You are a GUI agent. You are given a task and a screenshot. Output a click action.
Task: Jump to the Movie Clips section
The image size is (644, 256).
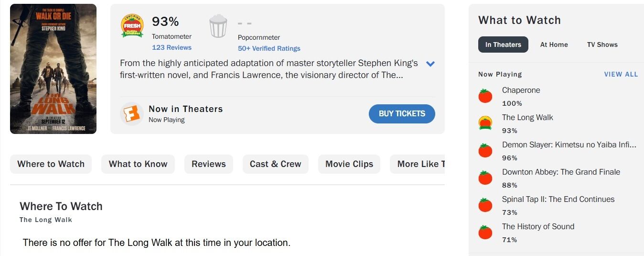pos(349,164)
